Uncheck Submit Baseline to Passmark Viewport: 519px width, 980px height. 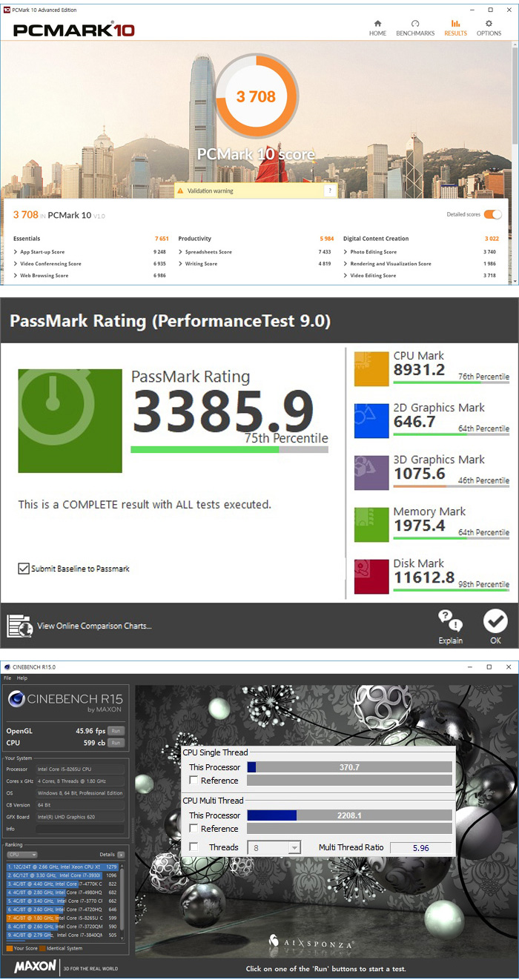[x=24, y=569]
